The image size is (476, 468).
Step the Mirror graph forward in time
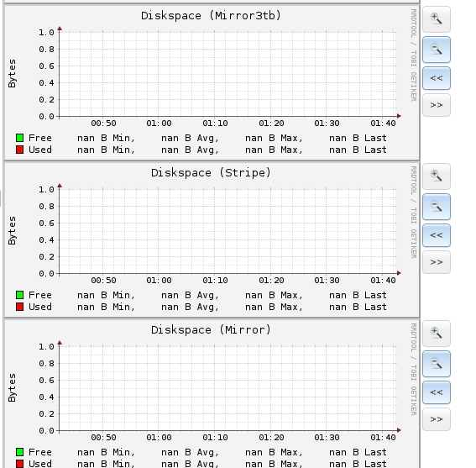click(437, 419)
